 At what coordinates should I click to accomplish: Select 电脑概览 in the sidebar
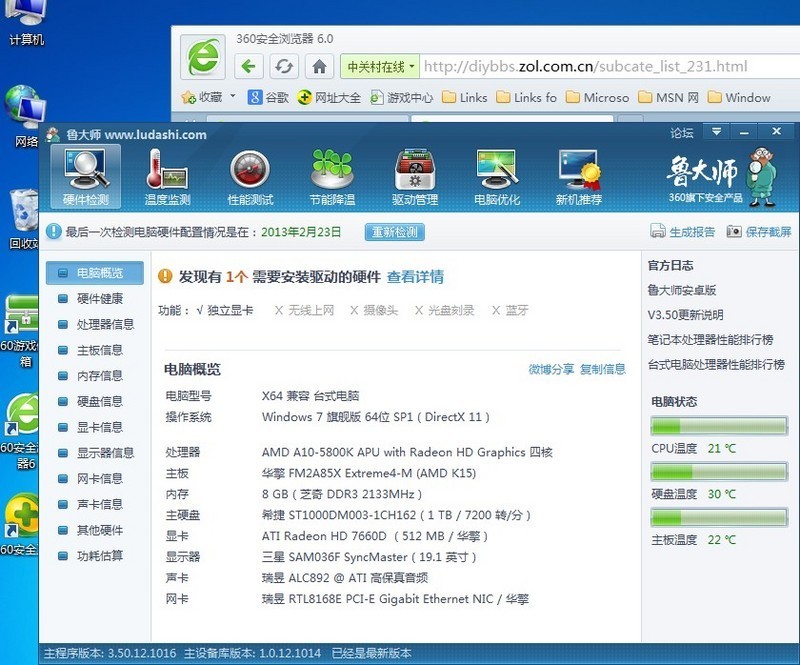pyautogui.click(x=95, y=273)
